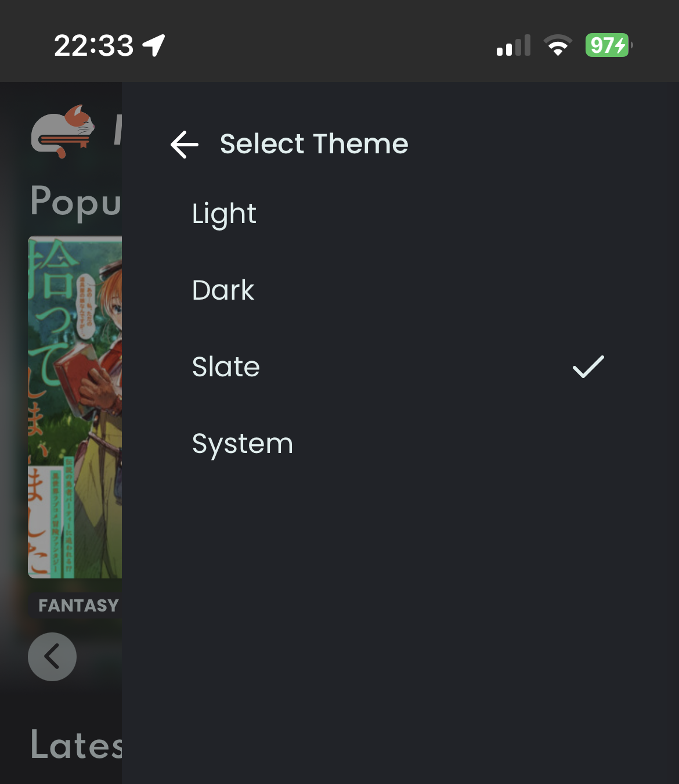The width and height of the screenshot is (679, 784).
Task: Tap the FANTASY genre tag
Action: click(75, 605)
